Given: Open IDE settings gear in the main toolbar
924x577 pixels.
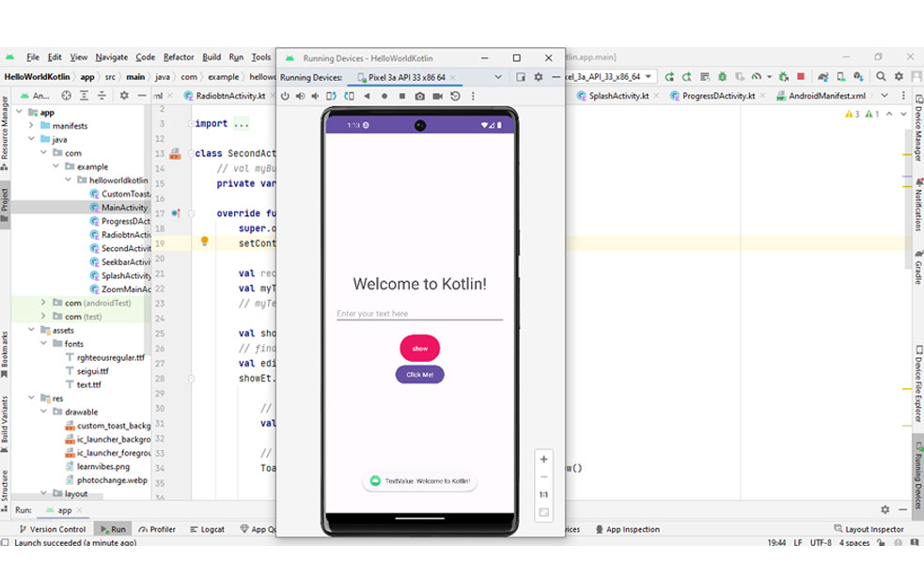Looking at the screenshot, I should click(899, 77).
